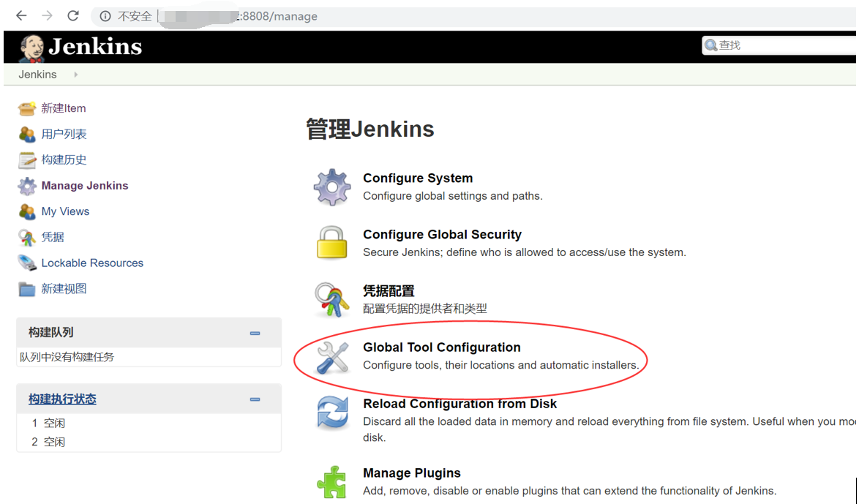Image resolution: width=859 pixels, height=504 pixels.
Task: Click 'Configure global settings and paths.' description
Action: coord(452,196)
